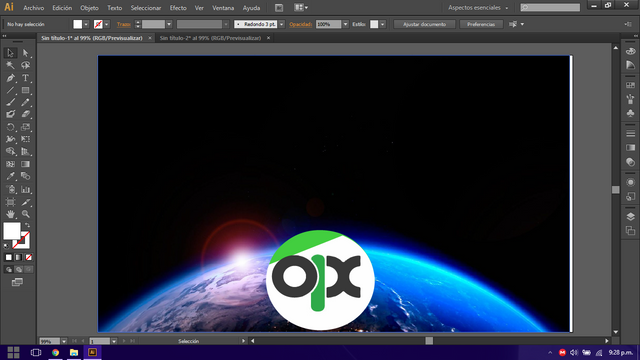Set paint mode to solid Color
Viewport: 640px width, 360px height.
(9, 257)
